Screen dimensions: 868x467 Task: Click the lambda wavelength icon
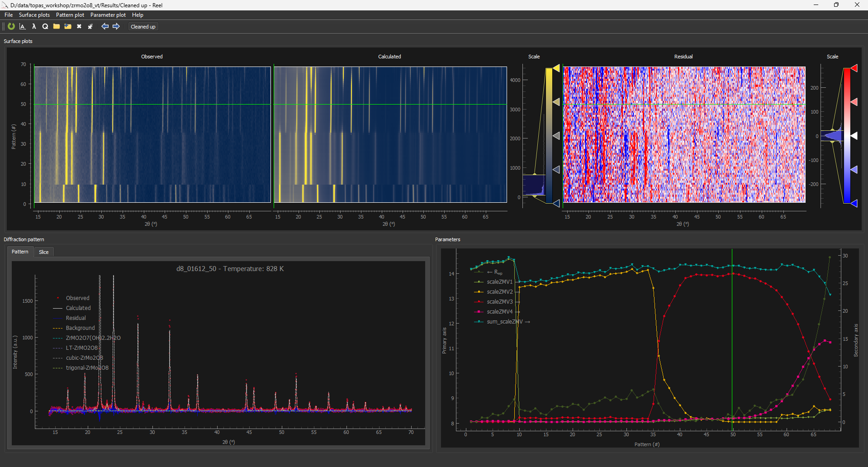coord(34,27)
